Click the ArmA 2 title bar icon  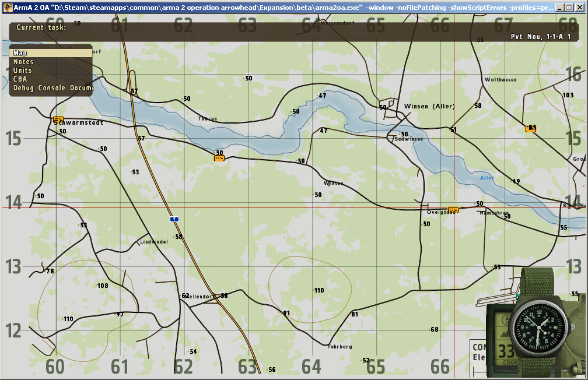tap(8, 8)
